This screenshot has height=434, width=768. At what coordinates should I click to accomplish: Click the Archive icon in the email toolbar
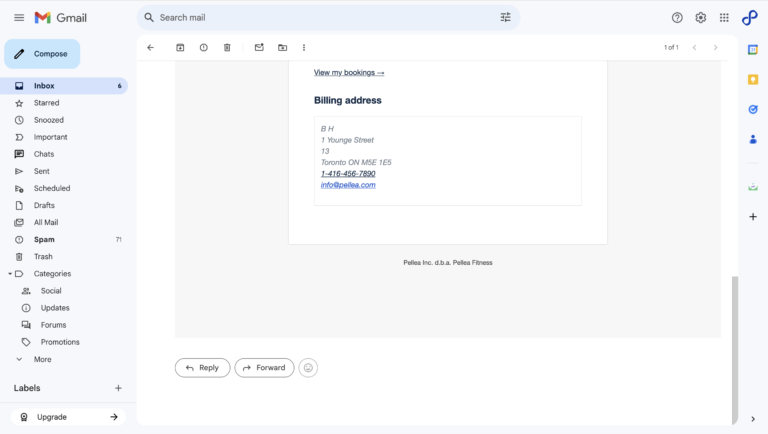coord(180,47)
